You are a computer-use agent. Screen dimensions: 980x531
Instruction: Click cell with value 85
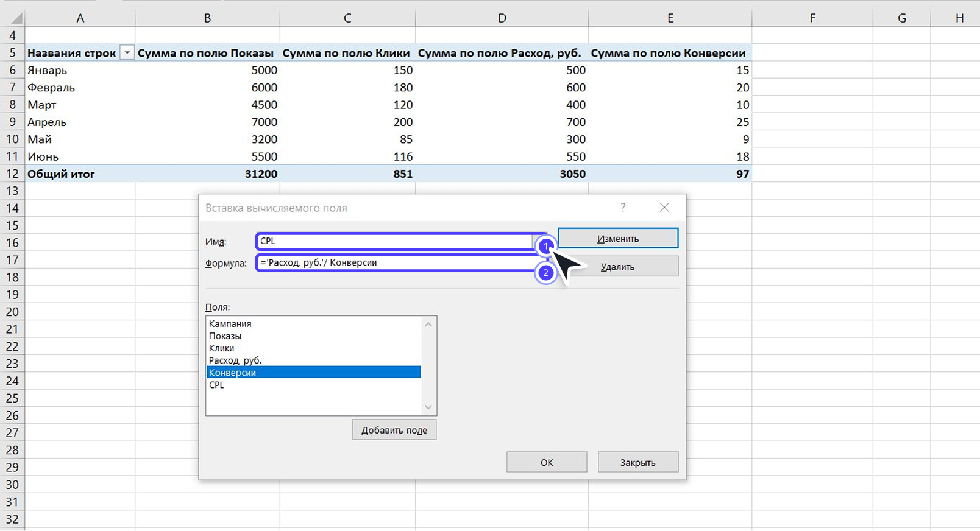[x=347, y=139]
